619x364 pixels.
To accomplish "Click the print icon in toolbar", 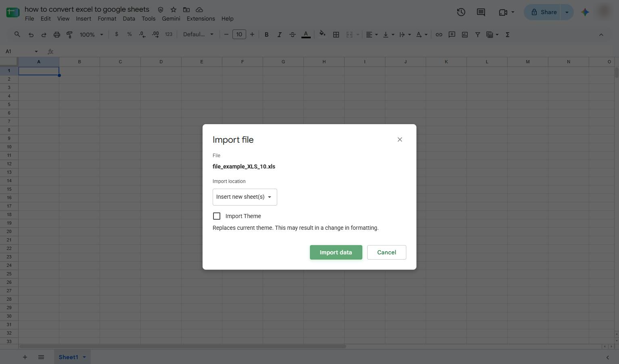I will 57,35.
